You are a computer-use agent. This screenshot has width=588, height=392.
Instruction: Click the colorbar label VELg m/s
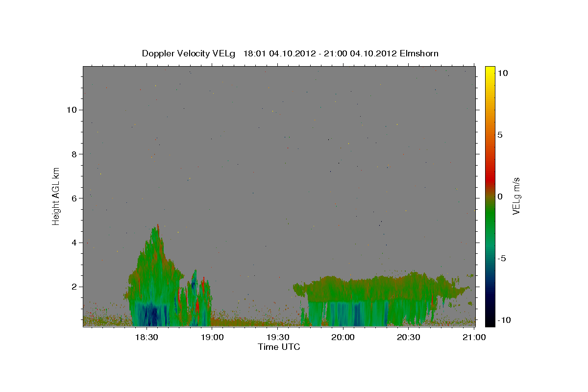[x=516, y=196]
